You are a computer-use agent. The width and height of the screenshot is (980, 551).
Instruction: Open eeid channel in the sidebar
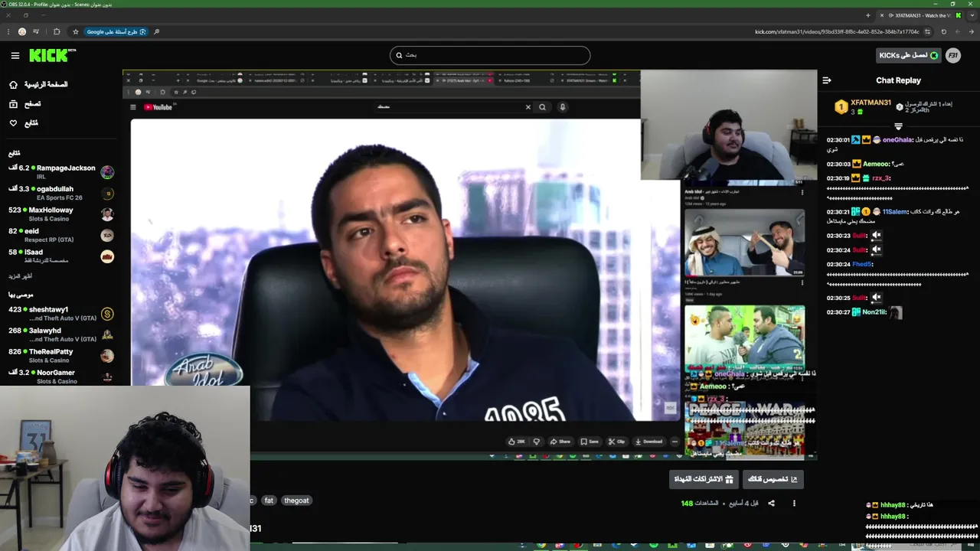61,235
